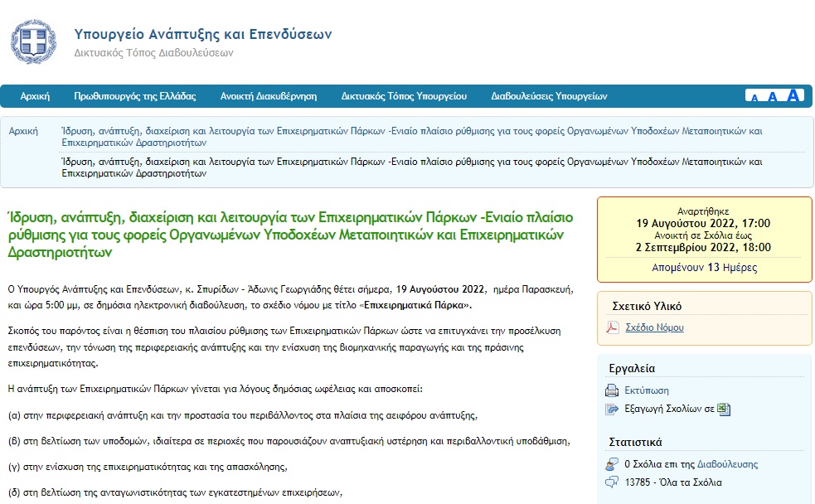Click the sentence starting Η ανάπτυξη των Επιχειρηματικών
Image resolution: width=815 pixels, height=504 pixels.
[216, 389]
